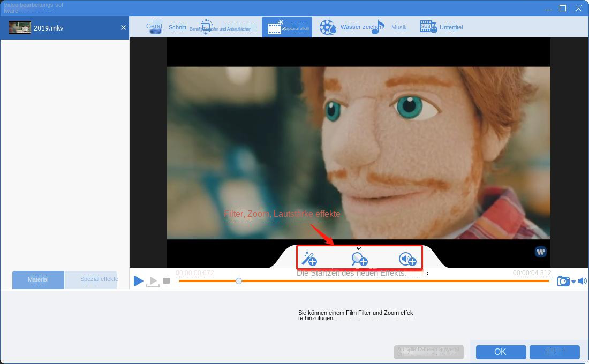This screenshot has height=364, width=589.
Task: Take a snapshot with the camera icon
Action: click(563, 281)
